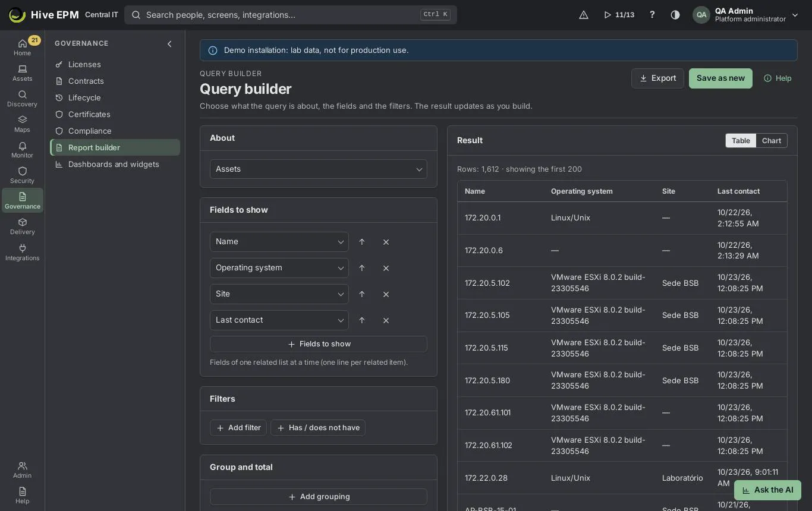Image resolution: width=812 pixels, height=511 pixels.
Task: Open the Ask the AI assistant
Action: pos(767,490)
